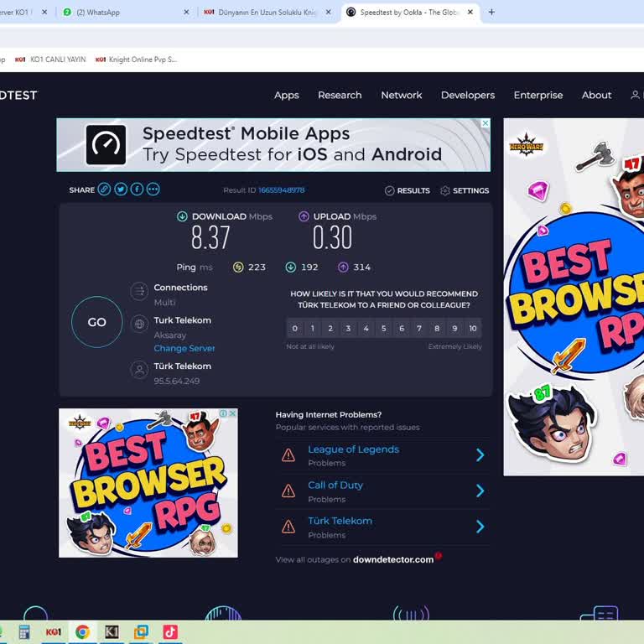Screen dimensions: 644x644
Task: Open the Research menu
Action: [x=340, y=96]
